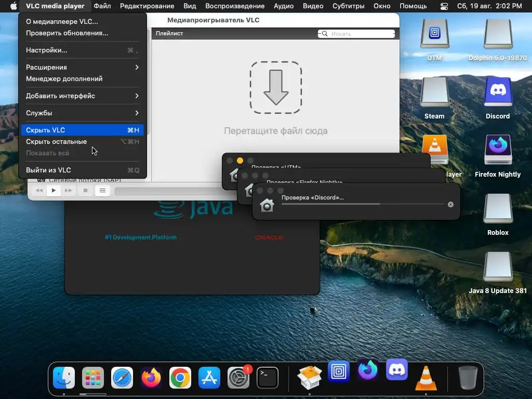This screenshot has height=399, width=532.
Task: Open the Apple menu
Action: [x=13, y=6]
